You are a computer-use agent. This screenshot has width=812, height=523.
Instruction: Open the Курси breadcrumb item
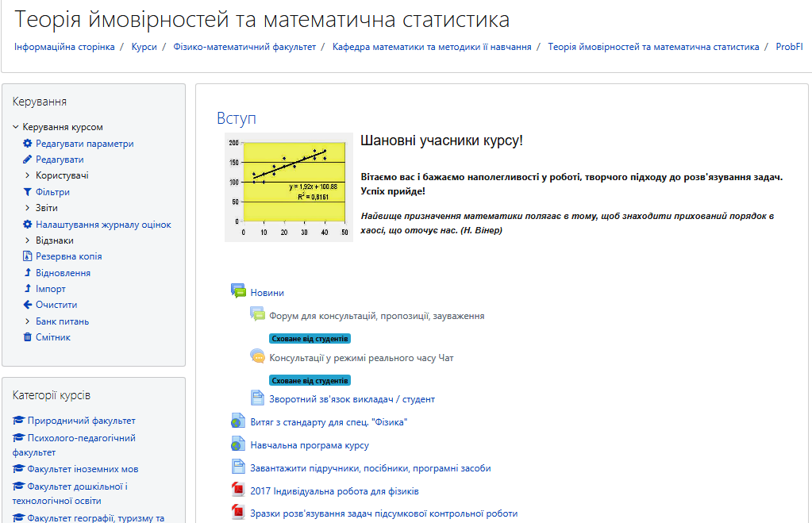144,47
